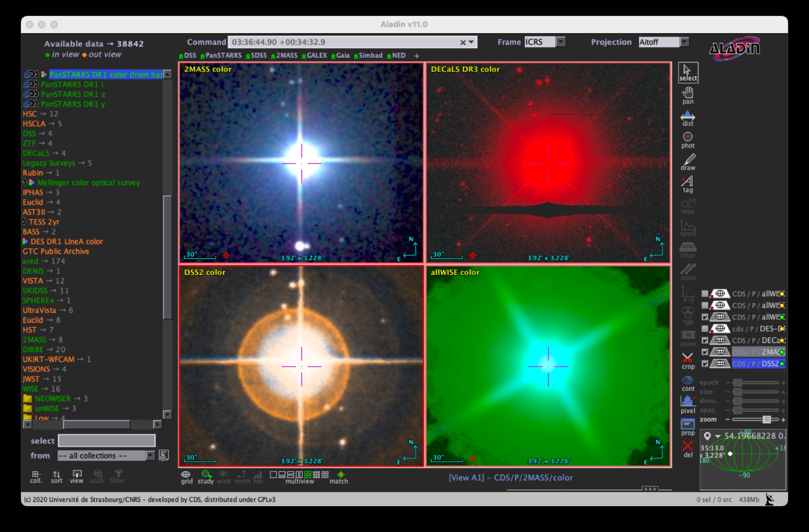Open the Projection Aitoff dropdown

684,42
